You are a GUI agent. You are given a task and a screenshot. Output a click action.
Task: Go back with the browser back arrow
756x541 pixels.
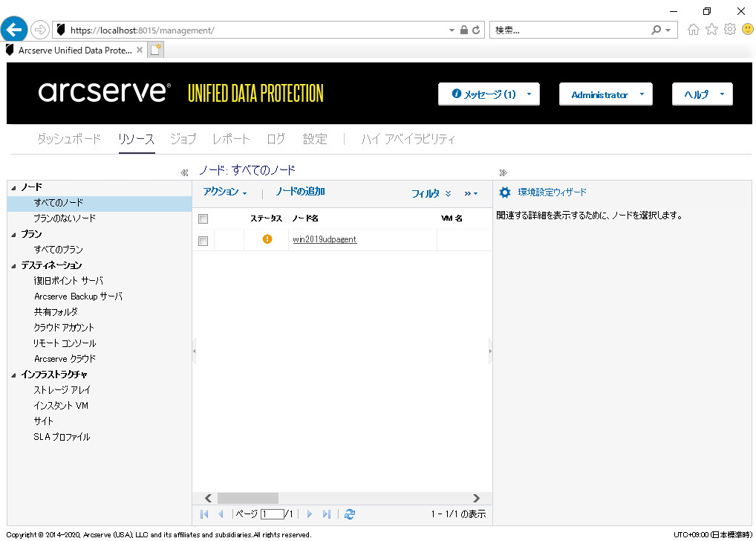(x=14, y=30)
